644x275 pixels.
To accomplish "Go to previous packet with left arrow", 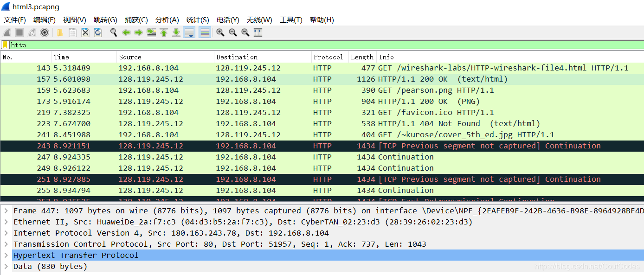I will pyautogui.click(x=126, y=32).
